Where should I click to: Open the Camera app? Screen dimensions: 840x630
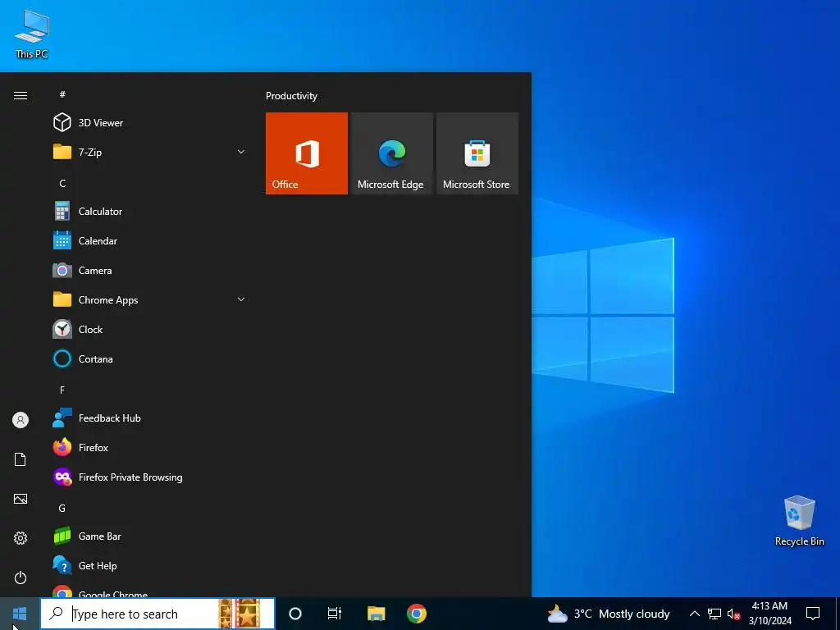pos(149,271)
